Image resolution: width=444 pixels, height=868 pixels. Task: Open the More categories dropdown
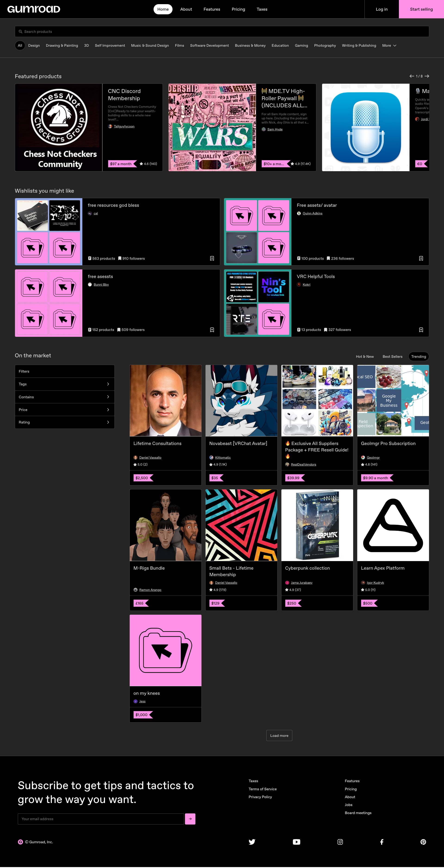(x=389, y=46)
